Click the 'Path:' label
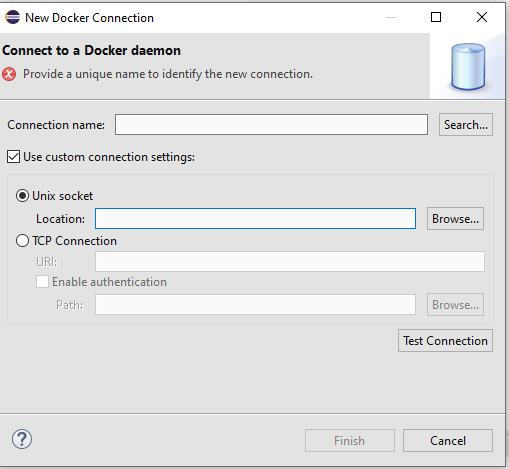The width and height of the screenshot is (509, 469). 69,305
